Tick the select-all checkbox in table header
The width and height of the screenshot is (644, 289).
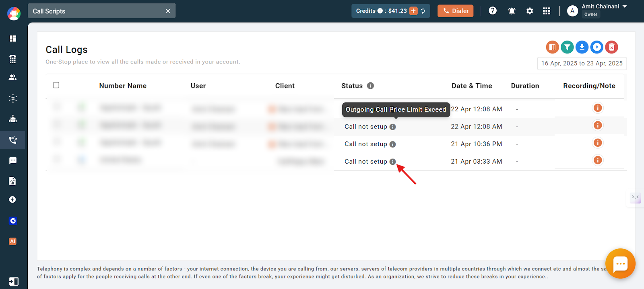(56, 85)
